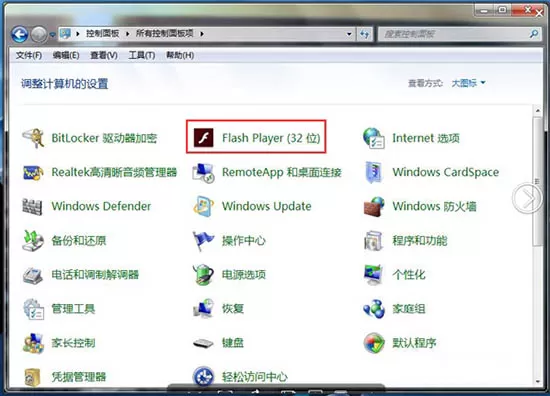Expand the arrow after 所有控制面板项 breadcrumb

coord(202,34)
